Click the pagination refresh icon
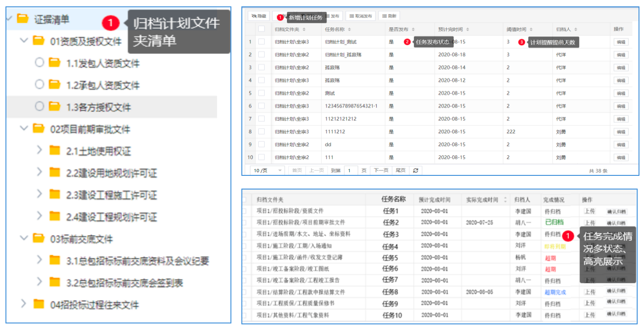 [x=415, y=170]
